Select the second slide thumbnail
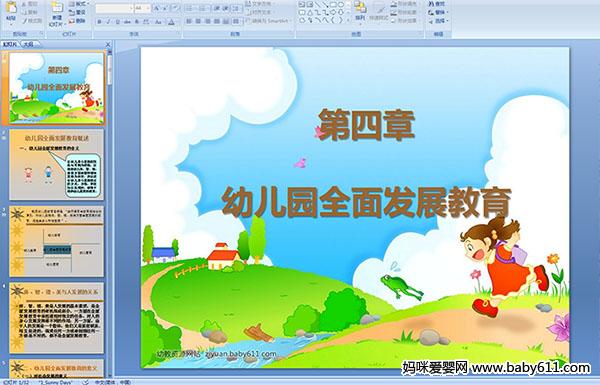This screenshot has width=600, height=385. (x=56, y=164)
